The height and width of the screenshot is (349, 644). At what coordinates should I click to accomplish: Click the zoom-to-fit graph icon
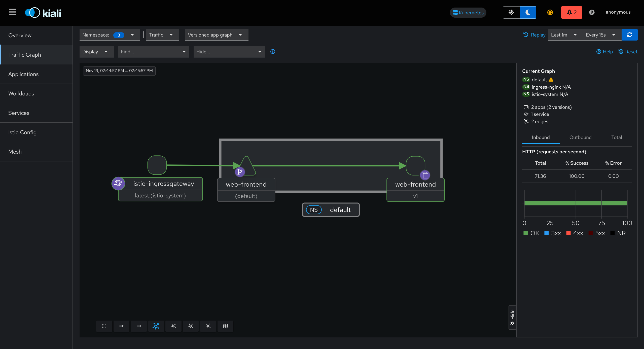pyautogui.click(x=104, y=326)
